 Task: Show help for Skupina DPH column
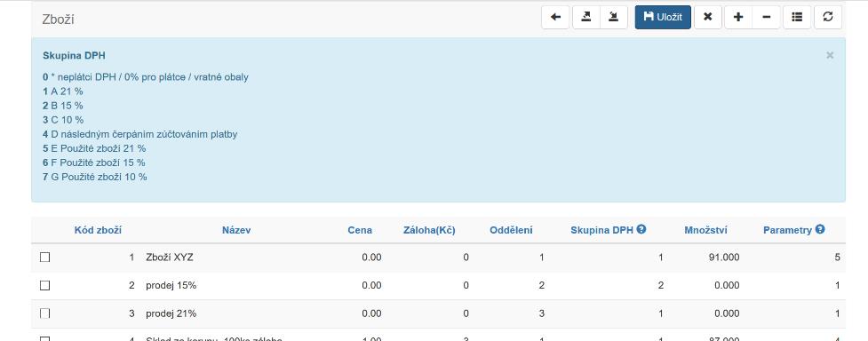click(641, 229)
